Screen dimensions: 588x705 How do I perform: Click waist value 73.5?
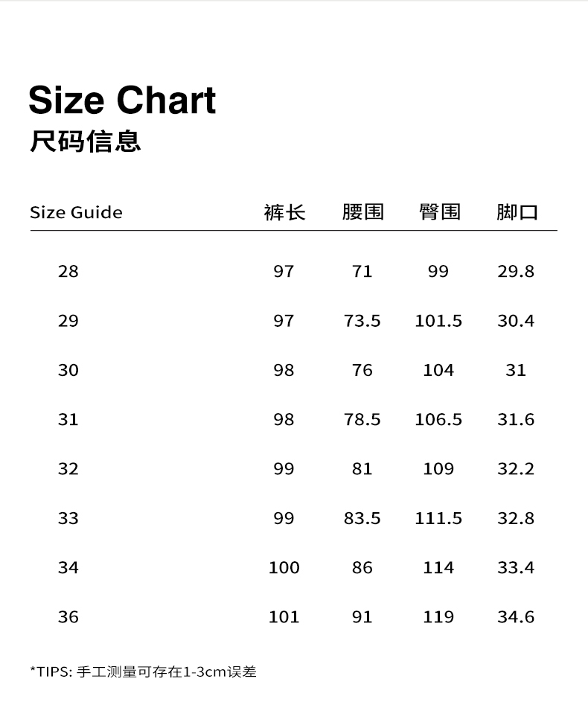click(362, 321)
